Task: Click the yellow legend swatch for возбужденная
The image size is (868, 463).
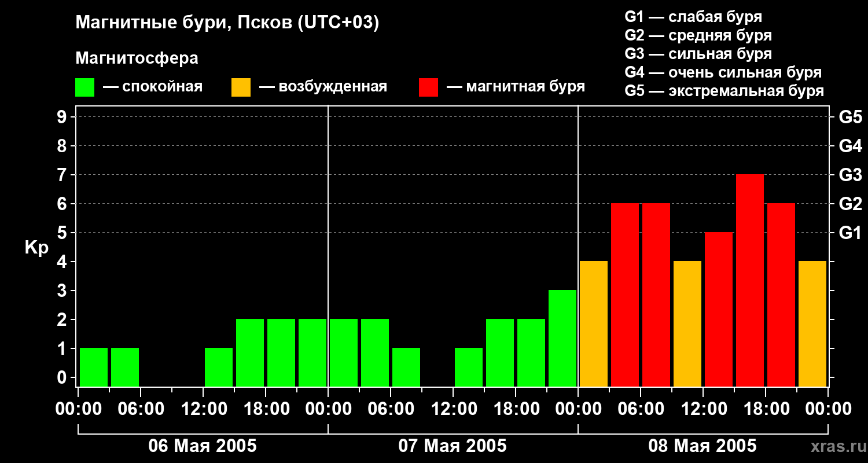Action: 241,87
